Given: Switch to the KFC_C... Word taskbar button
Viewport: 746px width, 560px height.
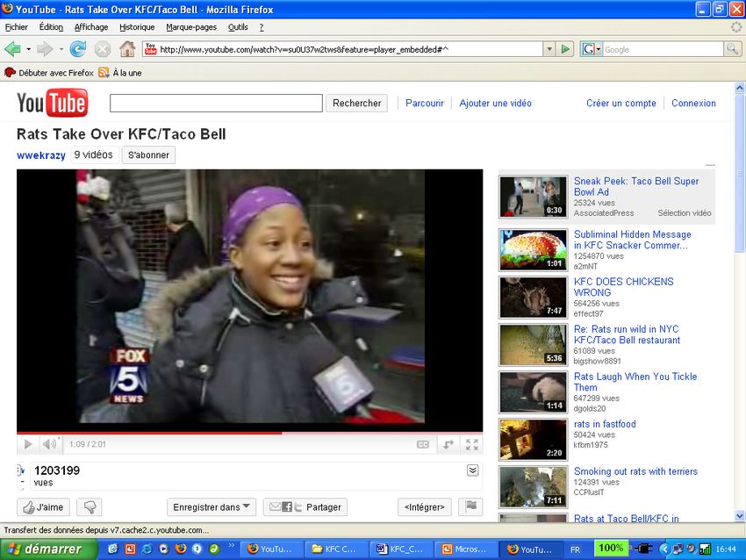Looking at the screenshot, I should pyautogui.click(x=402, y=549).
